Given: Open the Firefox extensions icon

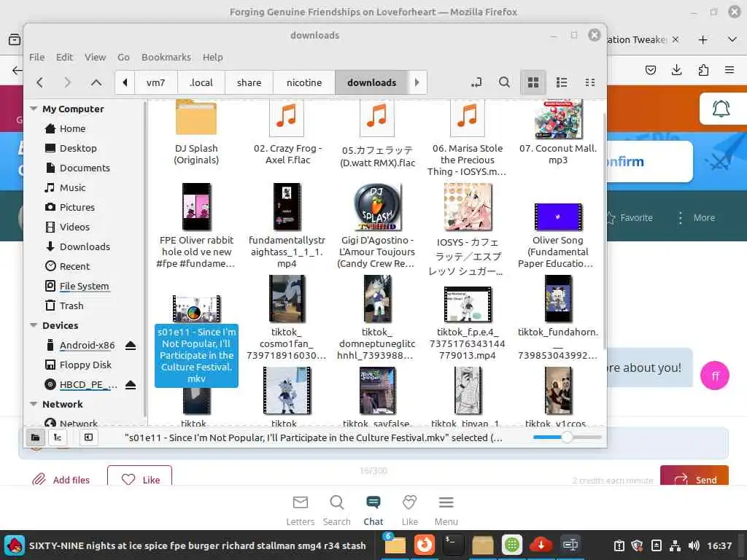Looking at the screenshot, I should 703,70.
